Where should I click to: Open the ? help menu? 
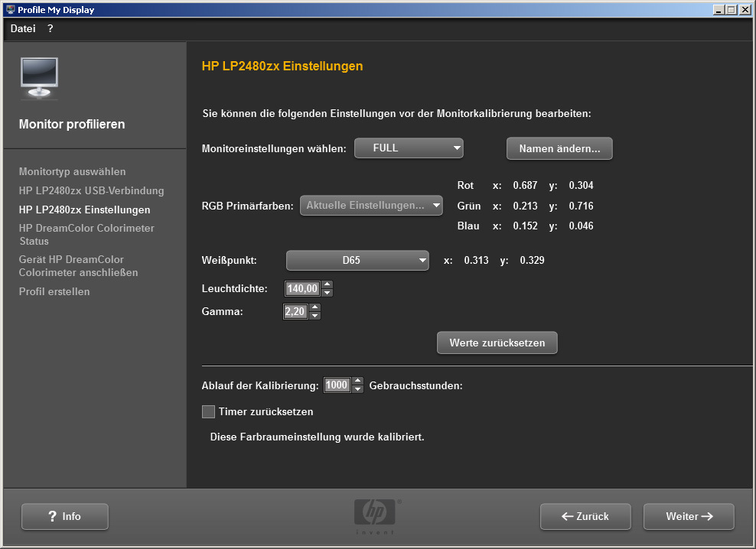(x=51, y=28)
